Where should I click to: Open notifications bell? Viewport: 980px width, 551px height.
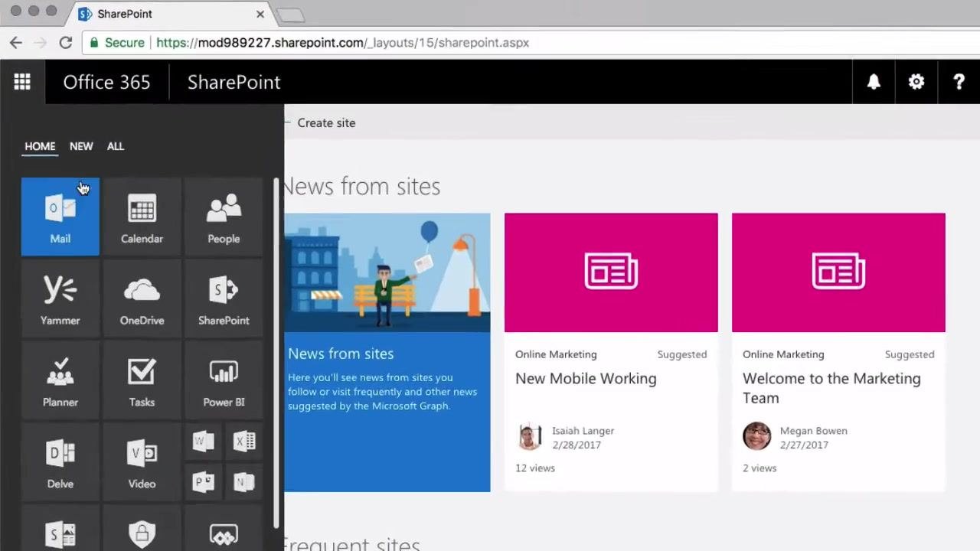pos(874,82)
